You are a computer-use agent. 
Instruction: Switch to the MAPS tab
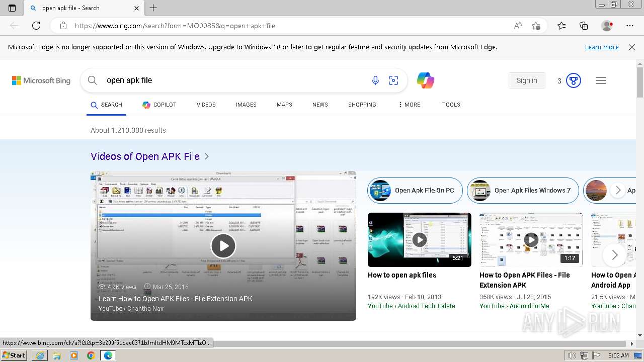[x=284, y=105]
